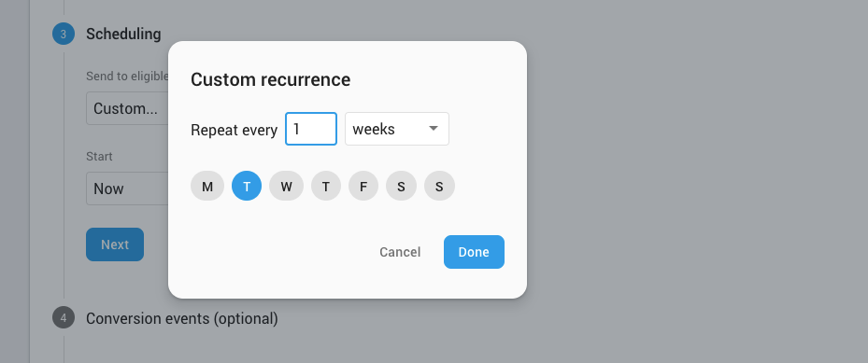Click the Next button in Scheduling
The height and width of the screenshot is (363, 868).
point(115,244)
